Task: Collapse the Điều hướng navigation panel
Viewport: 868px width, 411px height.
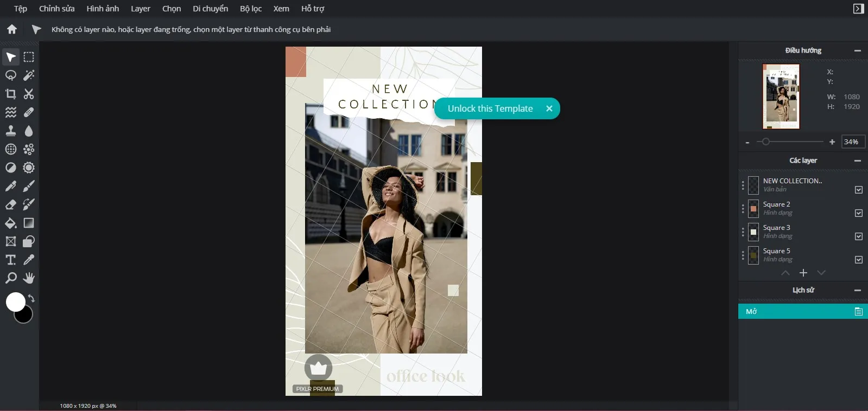Action: click(x=858, y=50)
